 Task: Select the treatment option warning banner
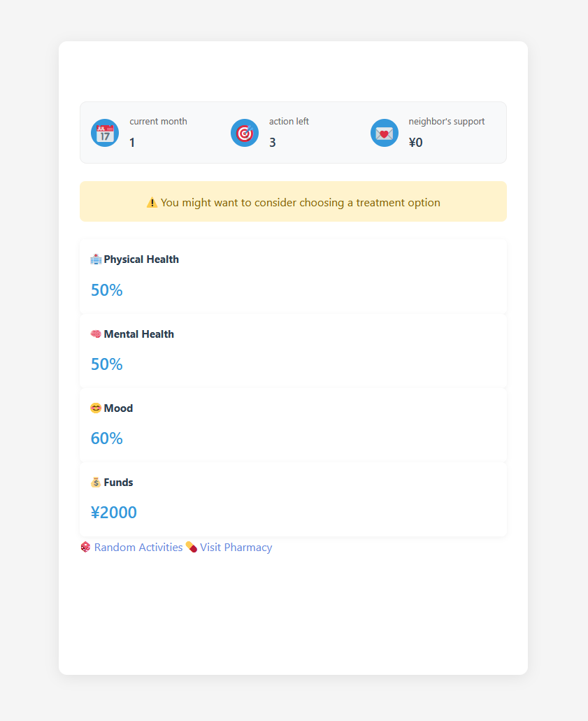pyautogui.click(x=293, y=202)
